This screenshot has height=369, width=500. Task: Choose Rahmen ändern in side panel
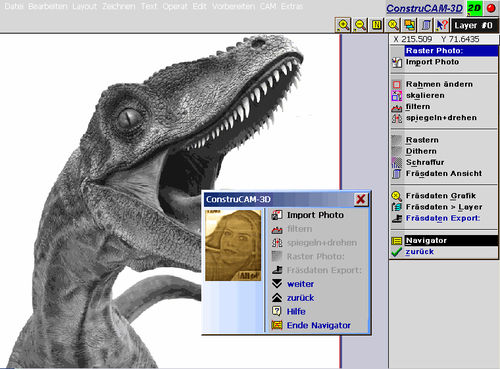point(439,84)
